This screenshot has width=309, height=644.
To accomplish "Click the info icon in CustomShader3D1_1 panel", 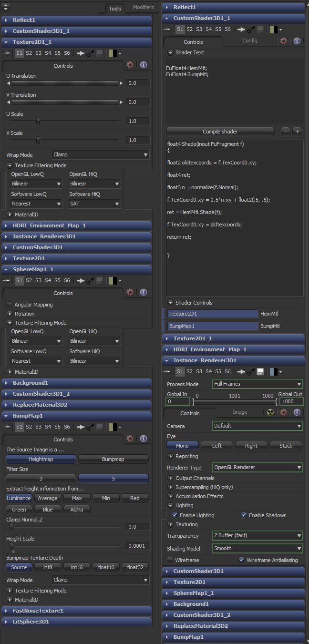I will (x=297, y=41).
